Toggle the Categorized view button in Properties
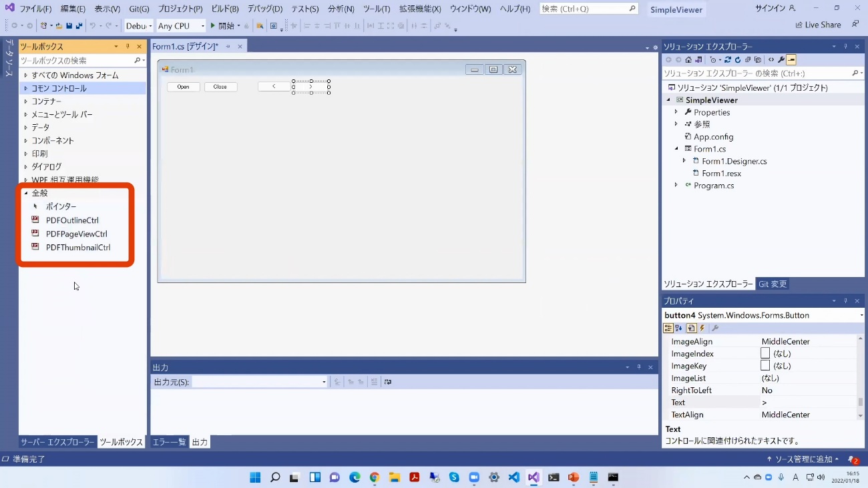868x488 pixels. tap(668, 328)
